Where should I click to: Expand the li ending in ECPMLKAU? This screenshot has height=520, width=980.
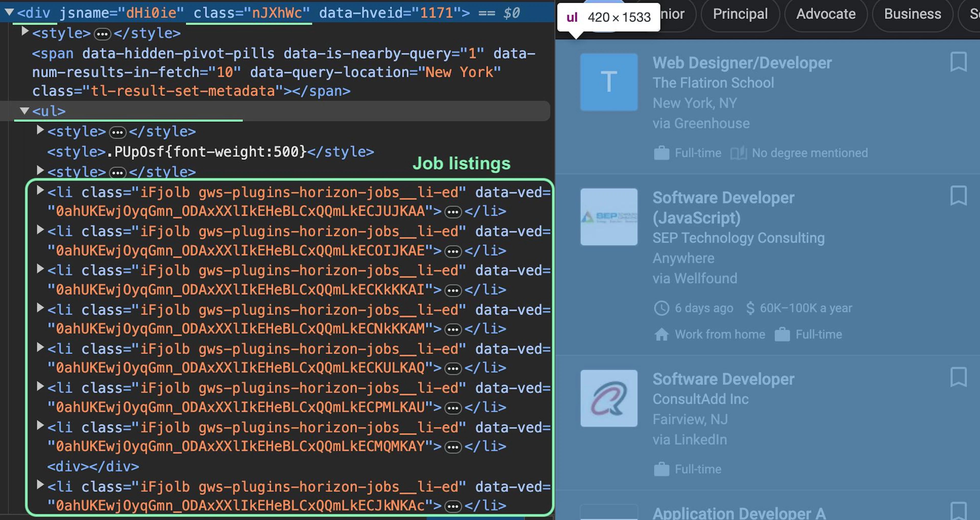(40, 386)
